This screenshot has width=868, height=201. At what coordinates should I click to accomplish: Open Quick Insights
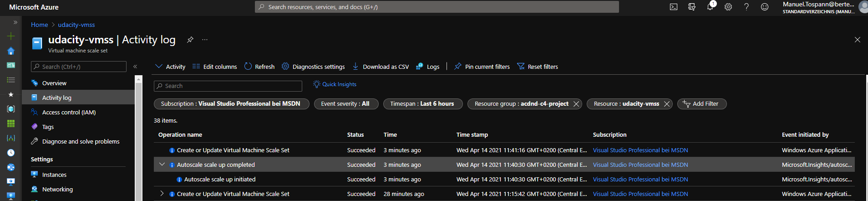pyautogui.click(x=335, y=84)
